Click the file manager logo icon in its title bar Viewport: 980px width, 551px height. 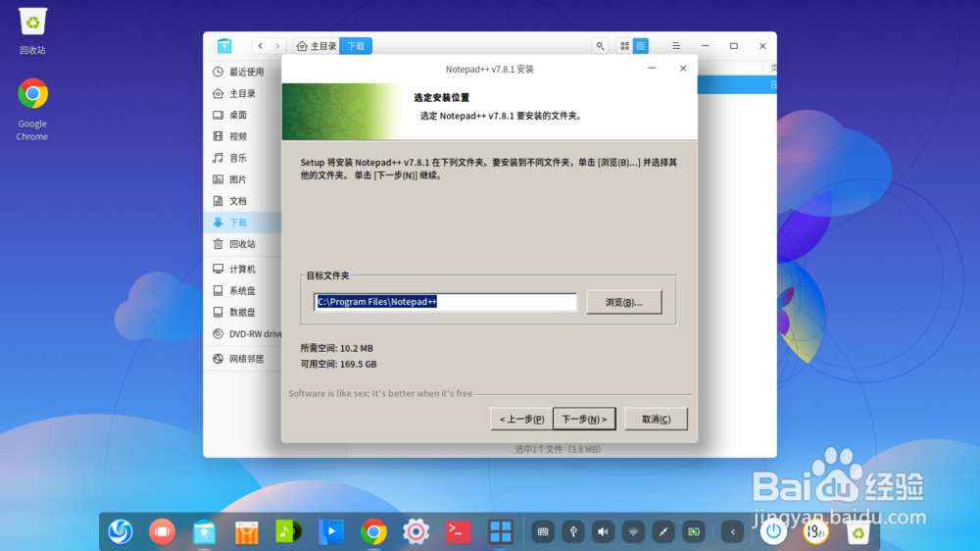pos(224,46)
